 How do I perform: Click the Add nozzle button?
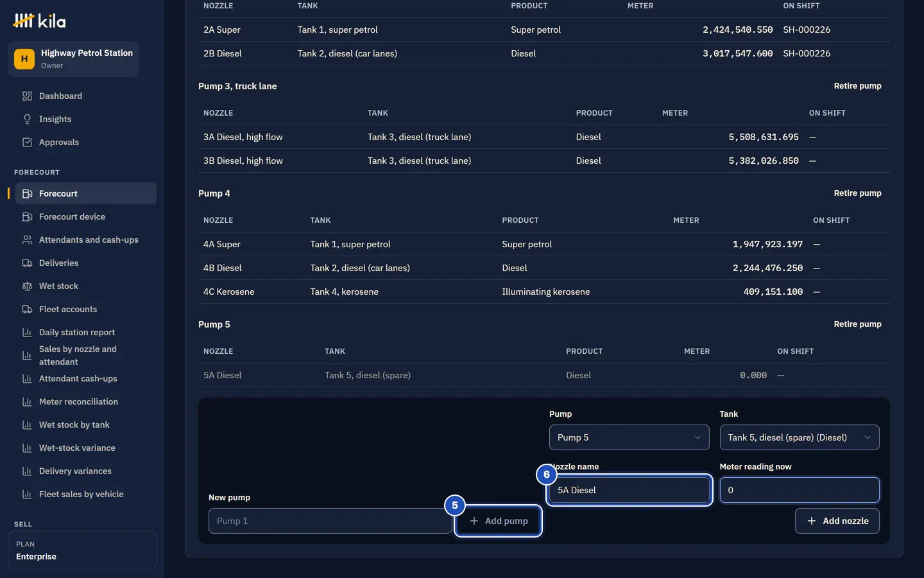837,521
